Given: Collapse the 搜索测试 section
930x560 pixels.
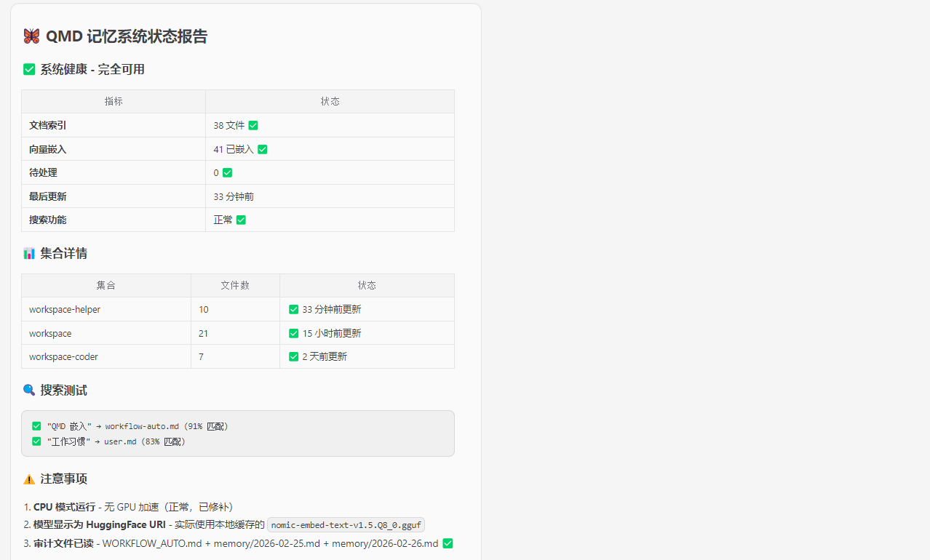Looking at the screenshot, I should coord(65,390).
